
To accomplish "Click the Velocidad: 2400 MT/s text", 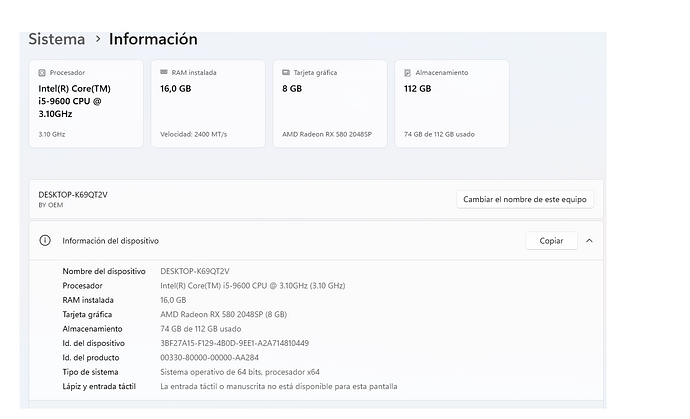I will 194,134.
